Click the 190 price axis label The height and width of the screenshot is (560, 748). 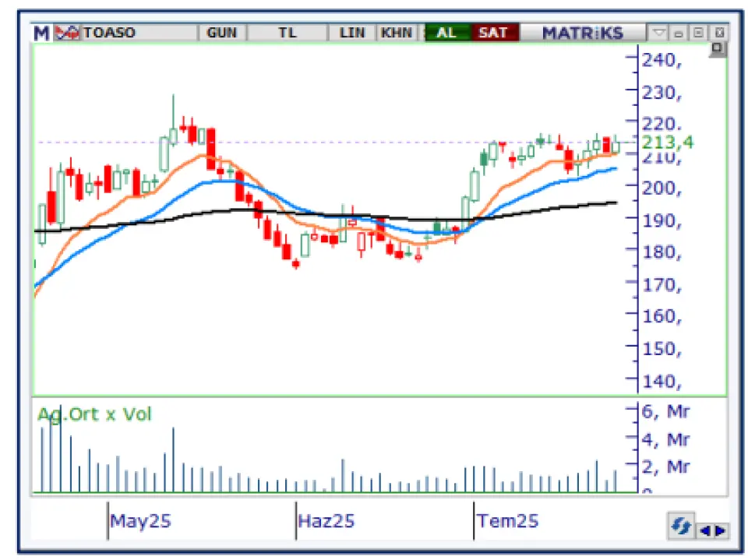[x=662, y=221]
